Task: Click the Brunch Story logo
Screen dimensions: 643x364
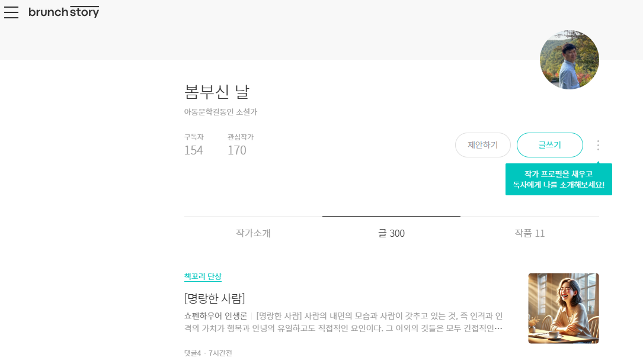Action: [63, 11]
